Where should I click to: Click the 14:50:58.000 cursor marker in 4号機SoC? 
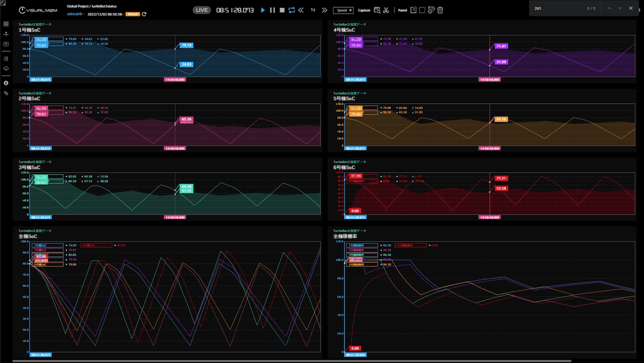coord(490,79)
